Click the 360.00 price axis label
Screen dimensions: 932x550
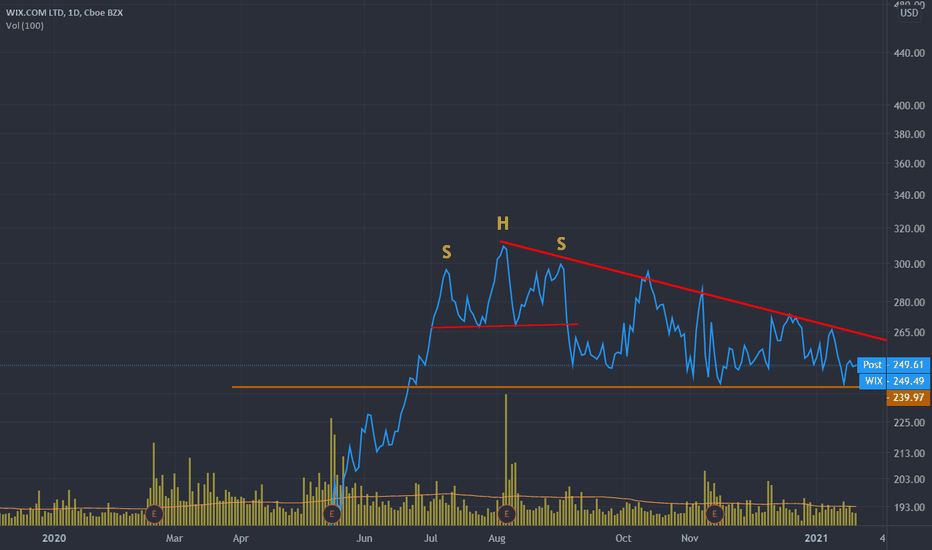pos(909,164)
